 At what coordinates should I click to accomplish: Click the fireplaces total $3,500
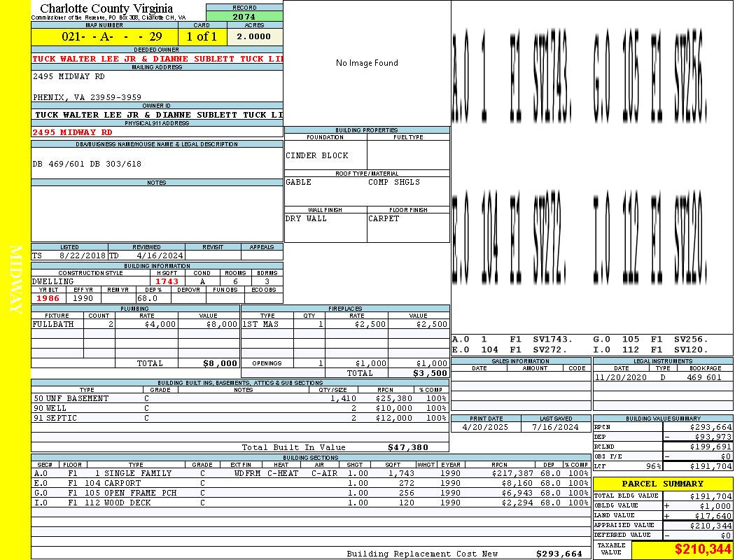[430, 374]
